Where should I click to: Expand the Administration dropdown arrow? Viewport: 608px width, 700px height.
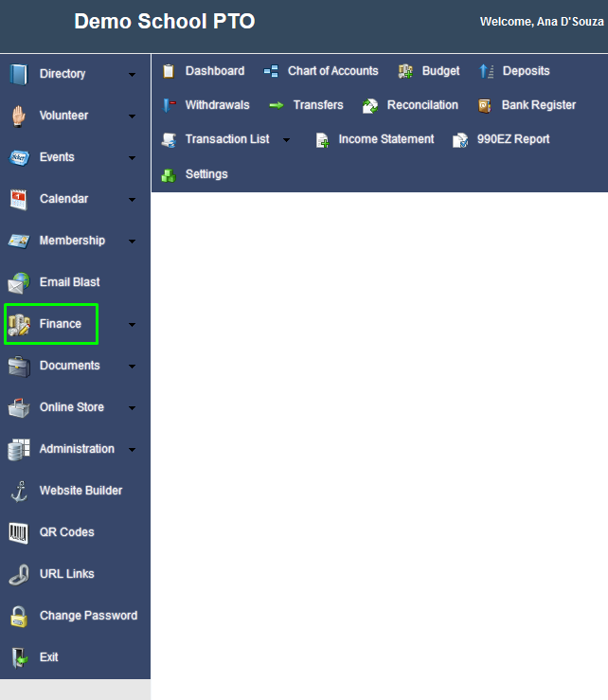coord(132,450)
